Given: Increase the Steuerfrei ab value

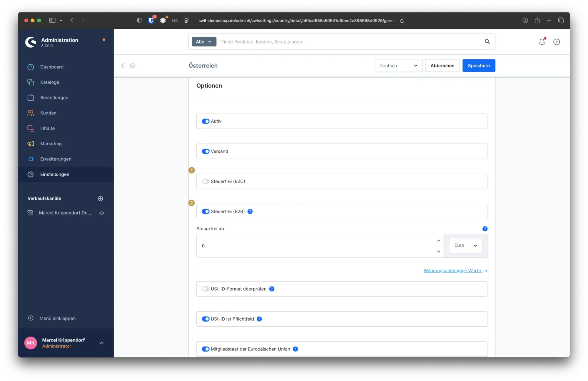Looking at the screenshot, I should [438, 241].
